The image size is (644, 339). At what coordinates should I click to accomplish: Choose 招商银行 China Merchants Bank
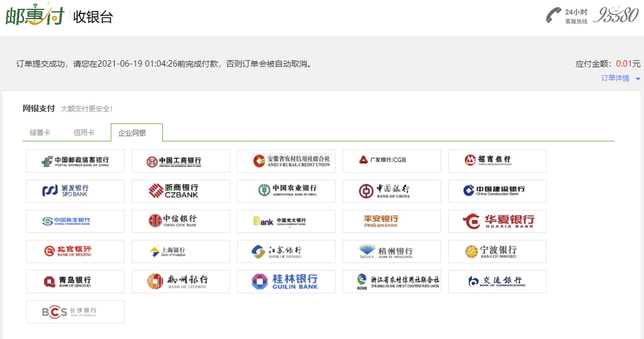pos(496,161)
